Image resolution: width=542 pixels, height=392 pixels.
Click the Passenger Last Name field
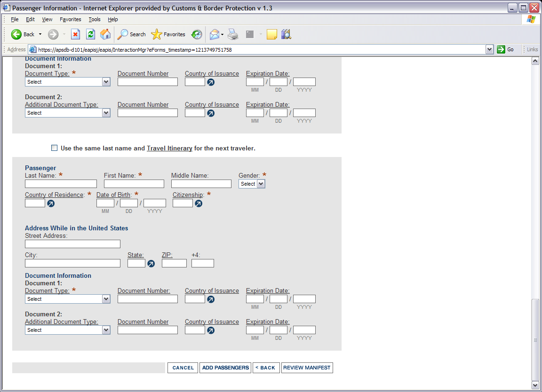tap(61, 184)
